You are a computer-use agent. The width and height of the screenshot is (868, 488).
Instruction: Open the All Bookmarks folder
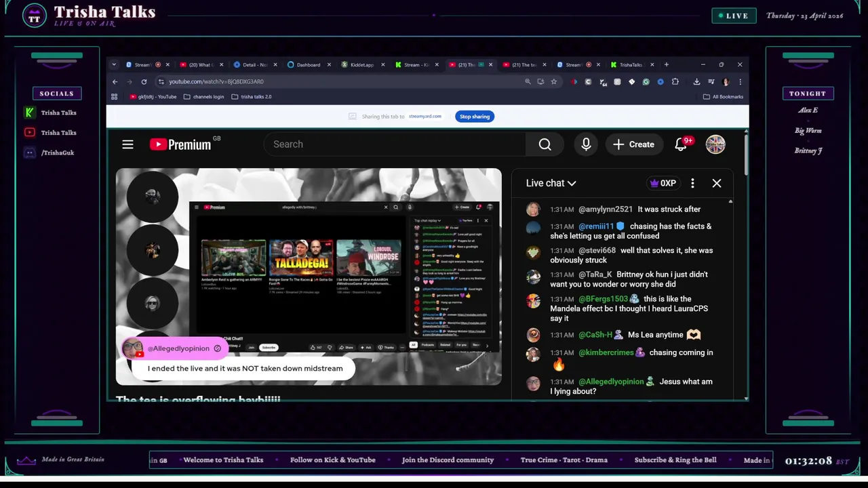(723, 97)
